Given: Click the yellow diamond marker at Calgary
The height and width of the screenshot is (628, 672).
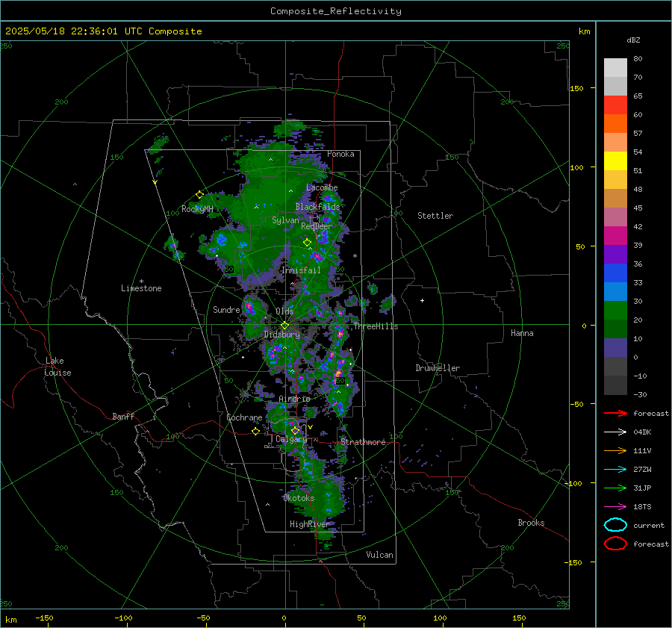Looking at the screenshot, I should pos(295,430).
